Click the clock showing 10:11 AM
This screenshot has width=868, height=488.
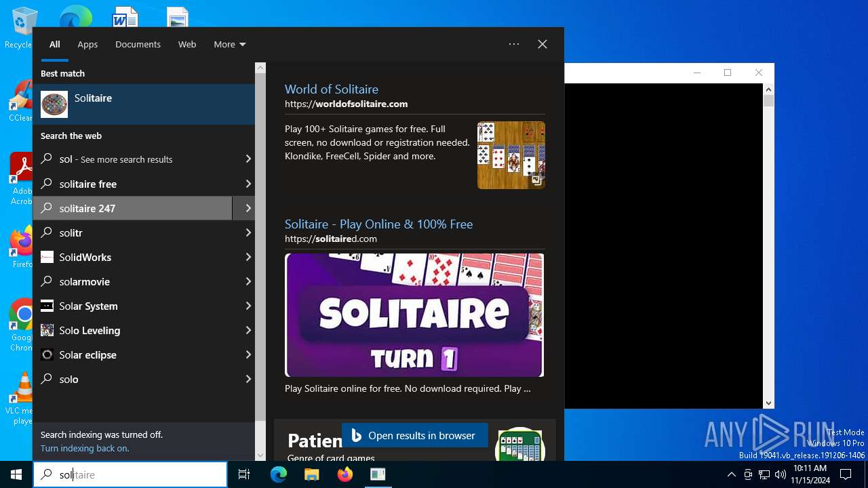810,468
